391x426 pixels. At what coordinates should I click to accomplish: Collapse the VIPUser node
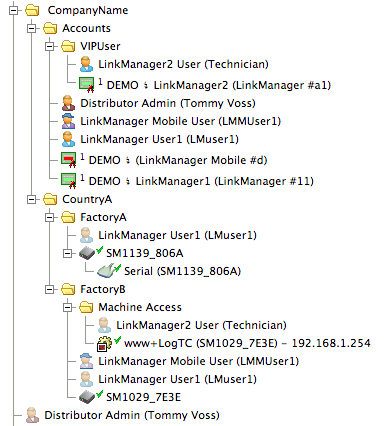pyautogui.click(x=50, y=46)
